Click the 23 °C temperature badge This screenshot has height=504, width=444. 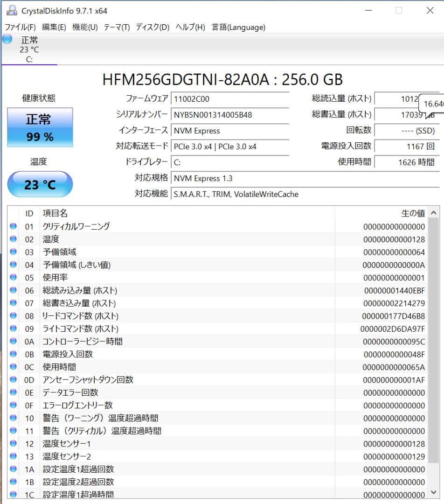pos(40,184)
